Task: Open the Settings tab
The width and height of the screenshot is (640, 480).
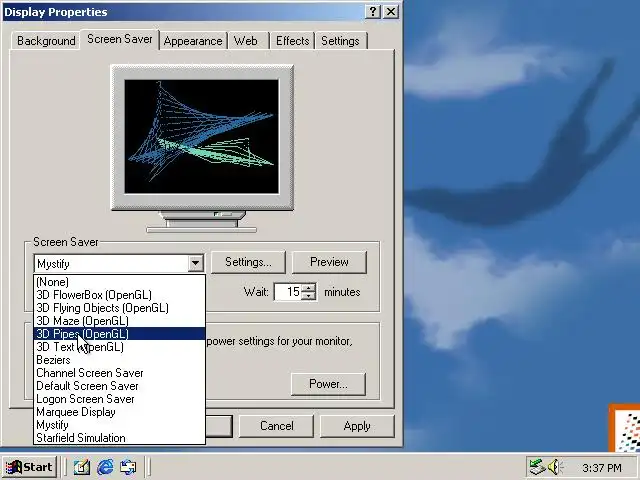Action: [340, 41]
